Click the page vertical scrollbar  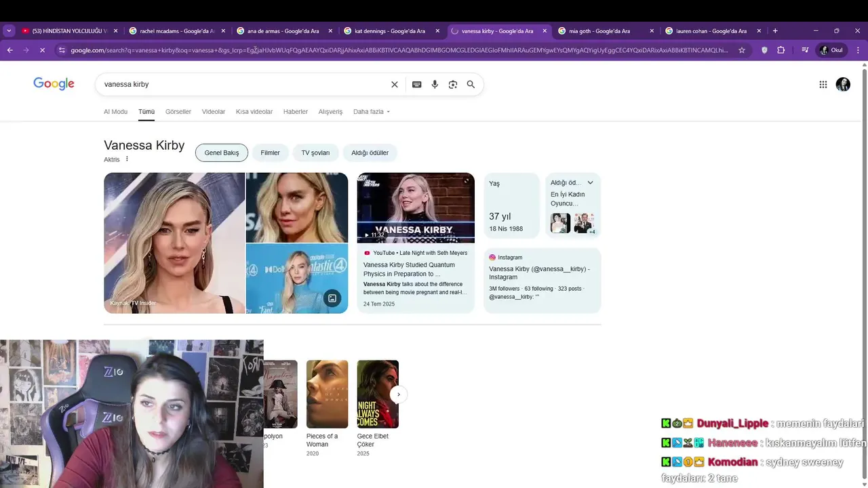pyautogui.click(x=864, y=271)
